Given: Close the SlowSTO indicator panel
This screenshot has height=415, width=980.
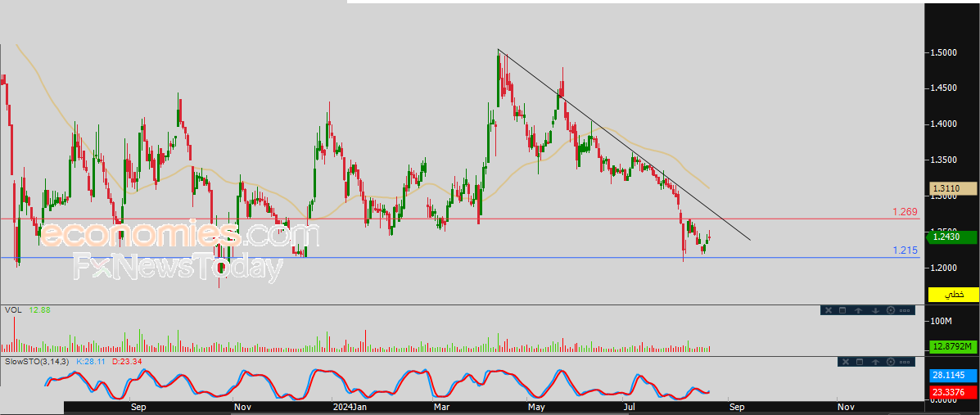Looking at the screenshot, I should (x=846, y=362).
